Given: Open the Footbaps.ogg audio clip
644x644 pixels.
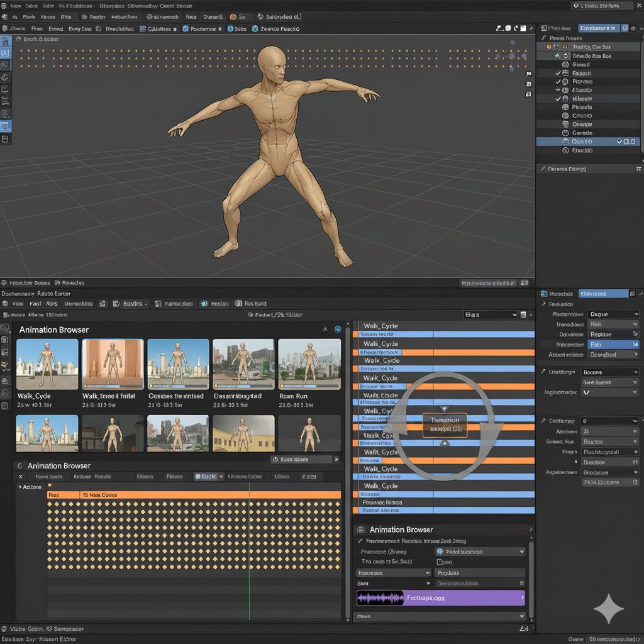Looking at the screenshot, I should pos(441,597).
